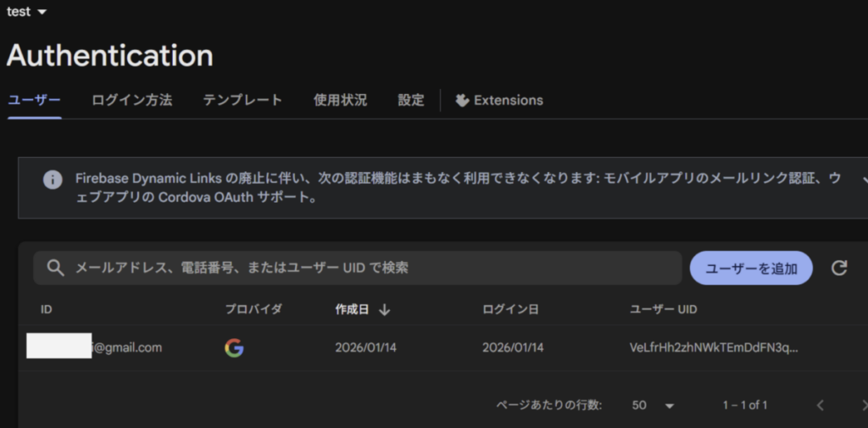Click the Extensions puzzle icon
This screenshot has height=428, width=868.
point(463,100)
